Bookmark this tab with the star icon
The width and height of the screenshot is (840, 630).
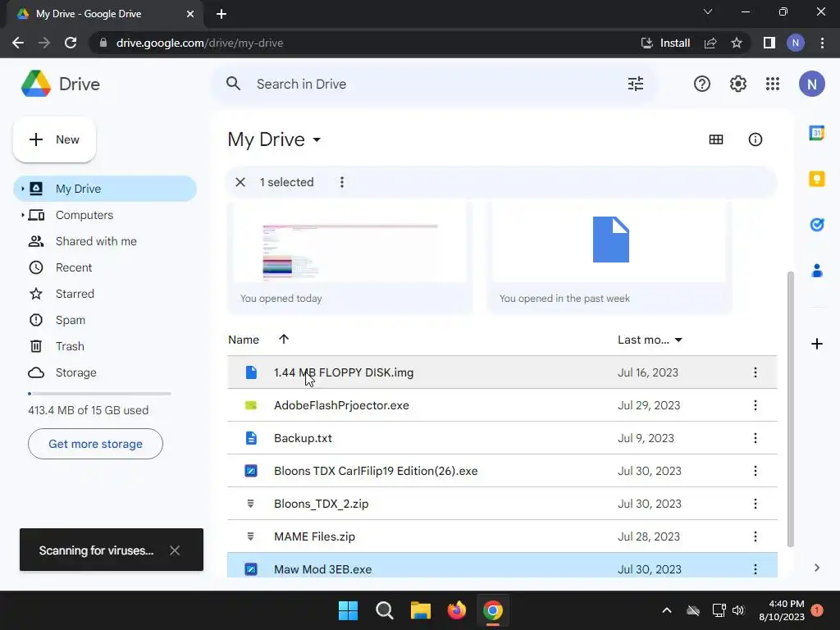[737, 43]
